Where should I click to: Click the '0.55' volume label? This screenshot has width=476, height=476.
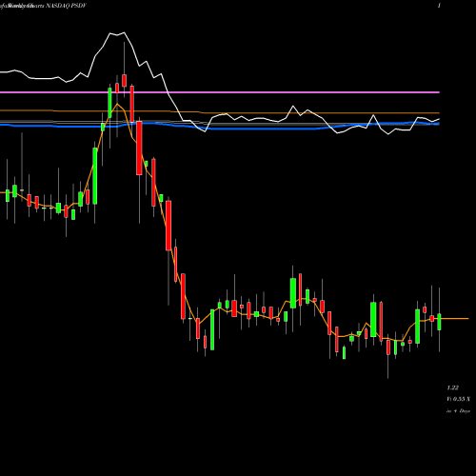(459, 399)
